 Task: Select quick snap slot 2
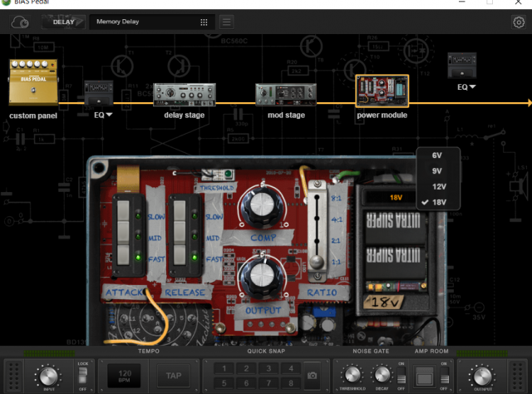click(246, 368)
